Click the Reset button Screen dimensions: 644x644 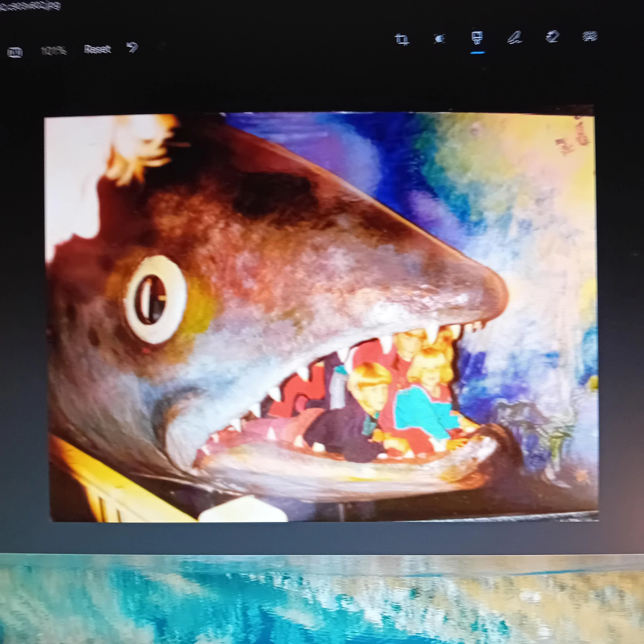click(97, 49)
